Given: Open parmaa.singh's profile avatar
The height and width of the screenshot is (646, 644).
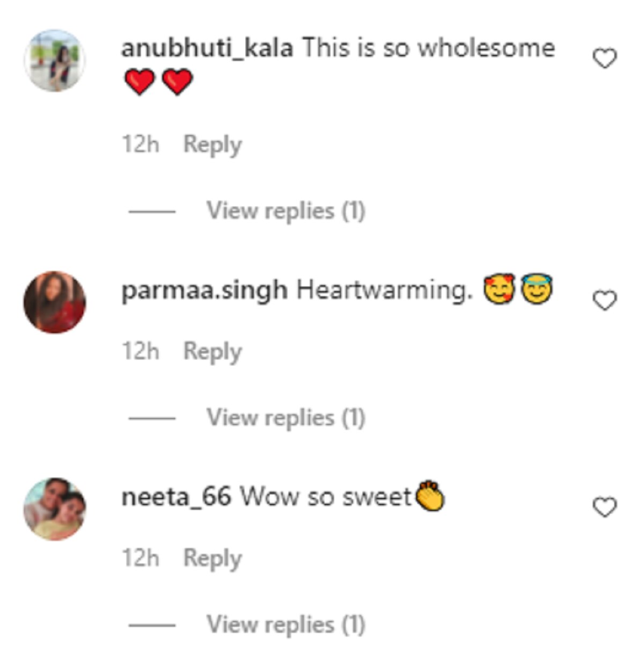Looking at the screenshot, I should pos(55,302).
